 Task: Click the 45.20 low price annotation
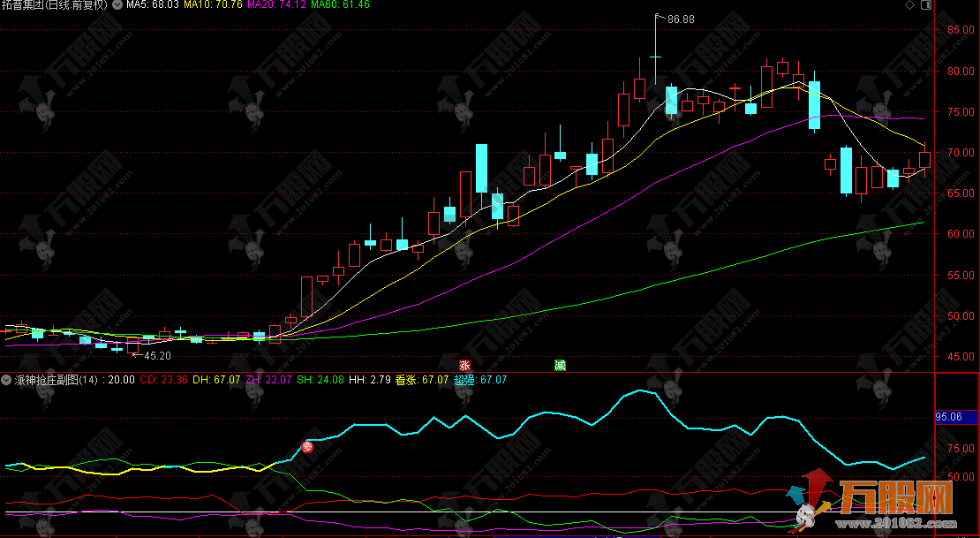coord(156,356)
